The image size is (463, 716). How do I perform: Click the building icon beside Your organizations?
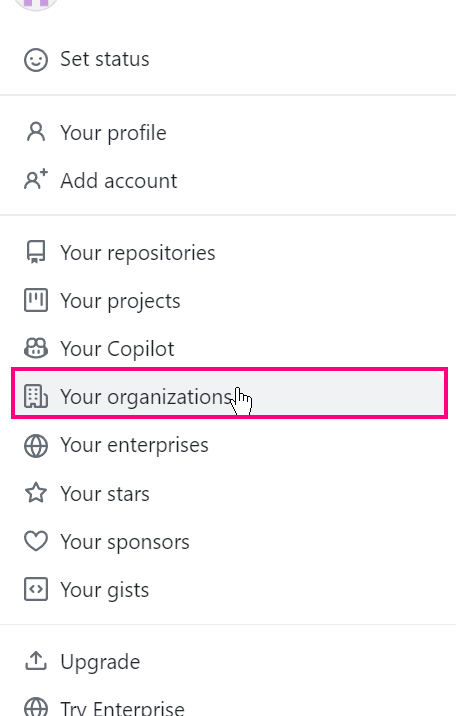(x=36, y=396)
